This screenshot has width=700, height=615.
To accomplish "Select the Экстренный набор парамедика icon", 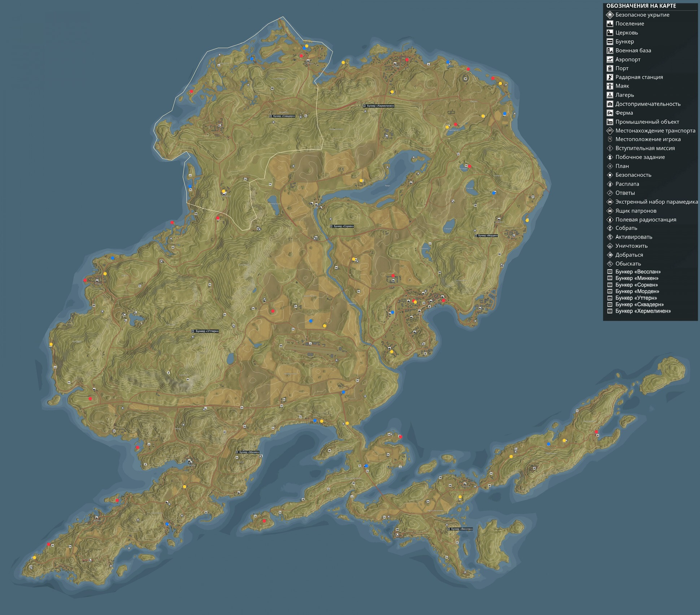I will (610, 202).
